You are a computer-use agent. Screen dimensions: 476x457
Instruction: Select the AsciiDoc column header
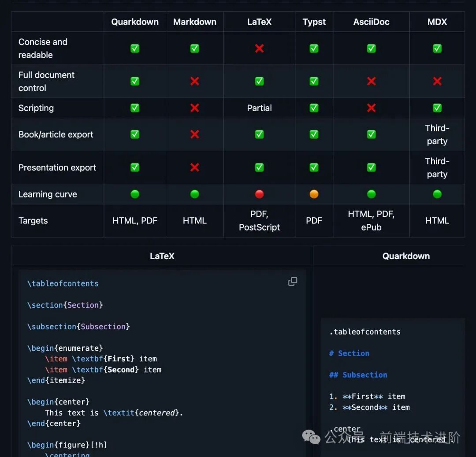[371, 22]
